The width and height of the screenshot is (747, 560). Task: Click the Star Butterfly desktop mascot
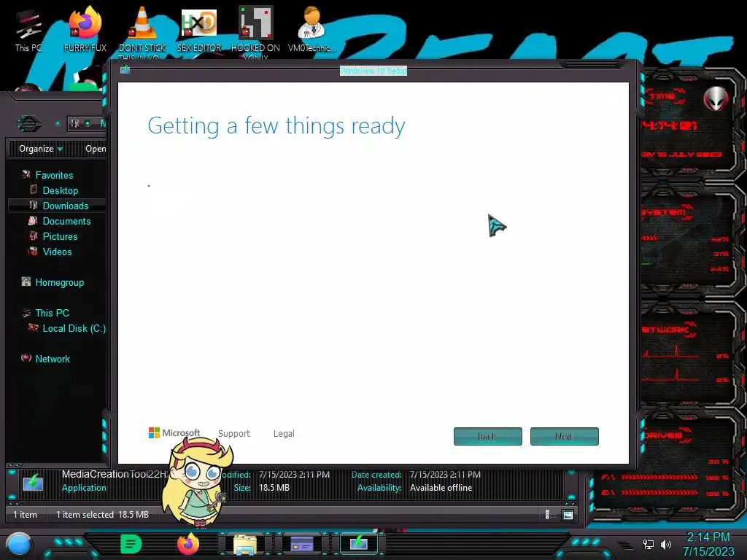click(x=197, y=482)
